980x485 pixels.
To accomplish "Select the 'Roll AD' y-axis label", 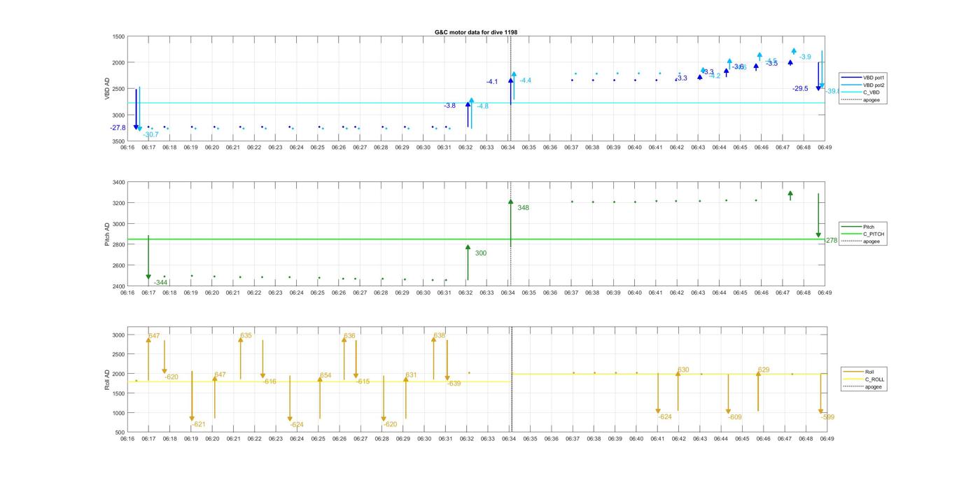I will pyautogui.click(x=107, y=379).
